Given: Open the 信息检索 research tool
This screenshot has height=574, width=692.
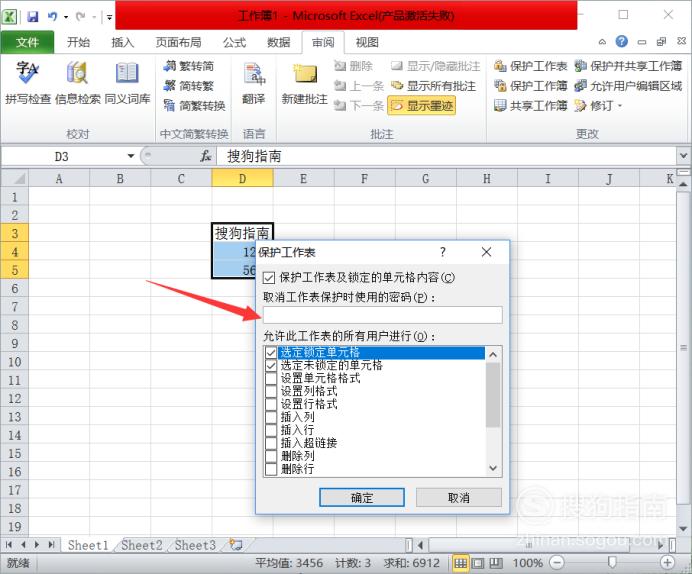Looking at the screenshot, I should pos(78,83).
